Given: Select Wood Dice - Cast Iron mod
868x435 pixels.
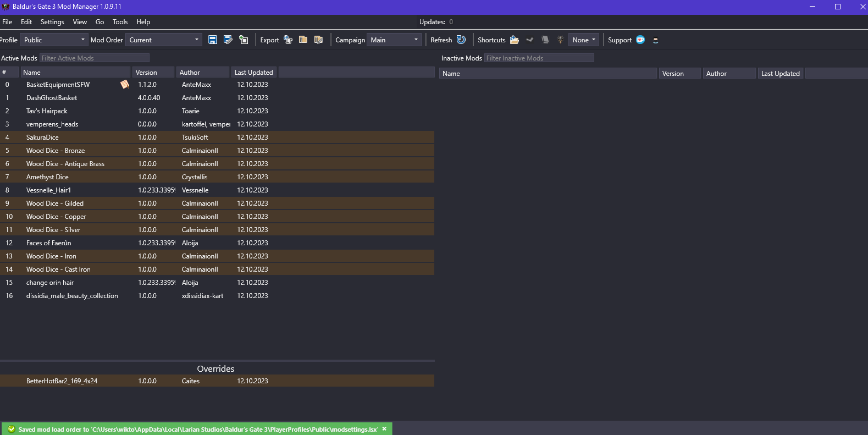Looking at the screenshot, I should pyautogui.click(x=217, y=269).
